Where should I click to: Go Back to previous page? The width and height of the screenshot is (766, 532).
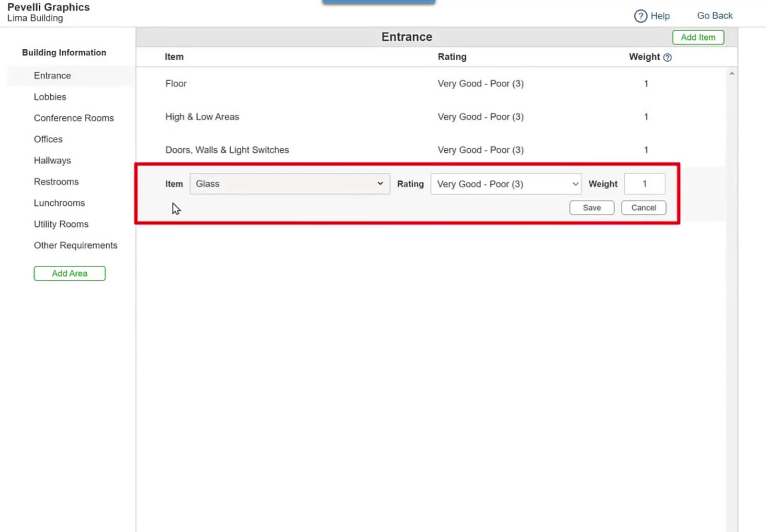(x=715, y=16)
